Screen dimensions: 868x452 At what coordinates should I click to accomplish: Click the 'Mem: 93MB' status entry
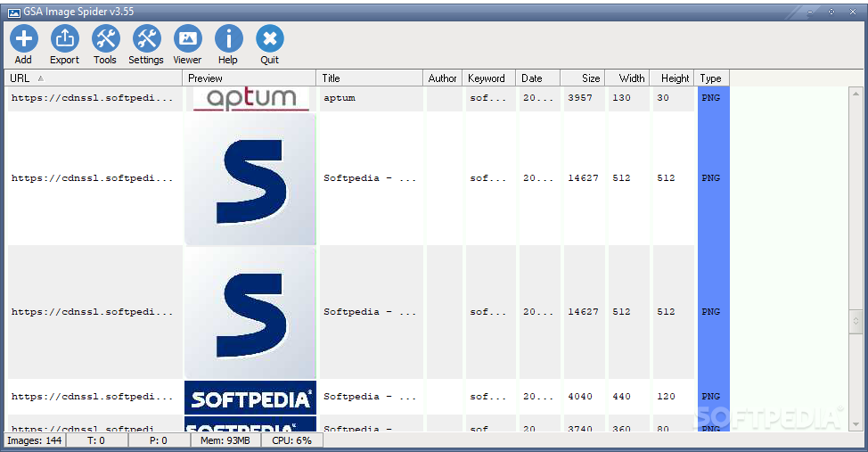click(225, 441)
